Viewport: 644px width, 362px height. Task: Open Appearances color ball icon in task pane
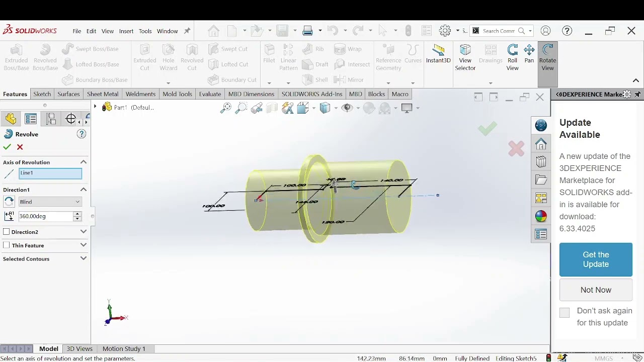click(541, 216)
